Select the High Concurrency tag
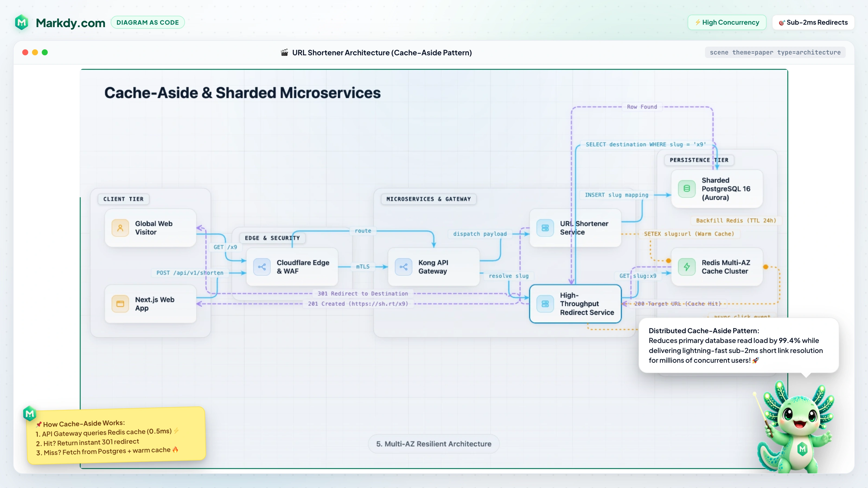This screenshot has height=488, width=868. [727, 22]
